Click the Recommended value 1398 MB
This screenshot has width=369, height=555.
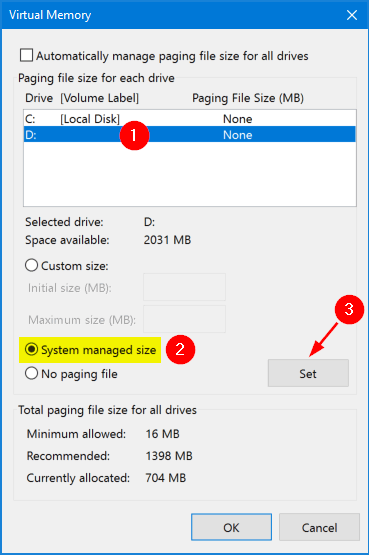[169, 456]
